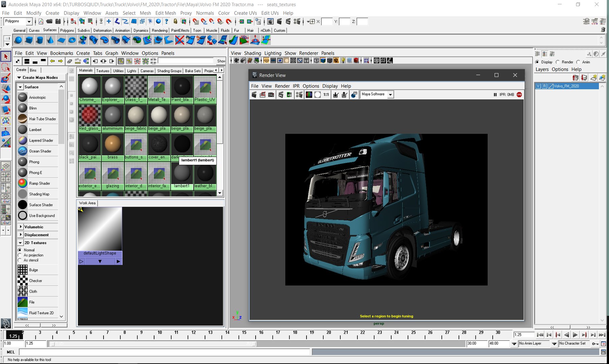The height and width of the screenshot is (364, 609).
Task: Collapse the Create Maya Nodes bar
Action: (x=19, y=78)
